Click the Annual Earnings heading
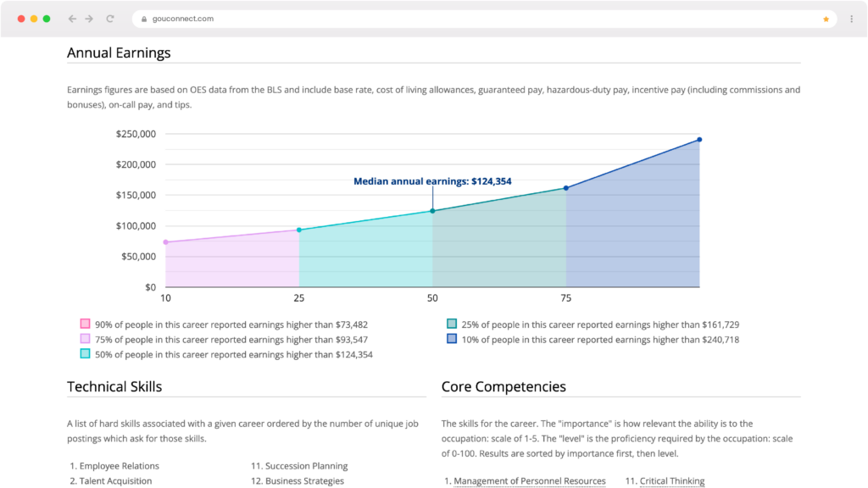This screenshot has width=868, height=488. point(119,53)
